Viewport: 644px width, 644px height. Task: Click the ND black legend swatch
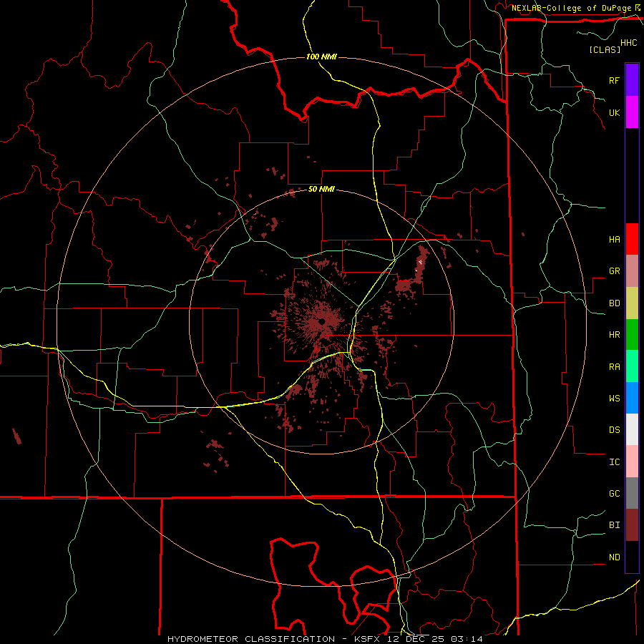click(x=632, y=557)
